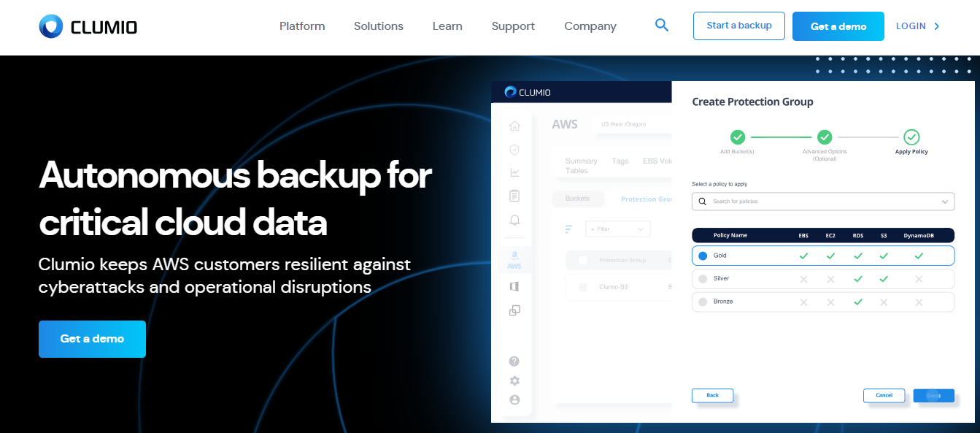Click the Office icon below AWS in sidebar
Image resolution: width=980 pixels, height=433 pixels.
point(514,286)
